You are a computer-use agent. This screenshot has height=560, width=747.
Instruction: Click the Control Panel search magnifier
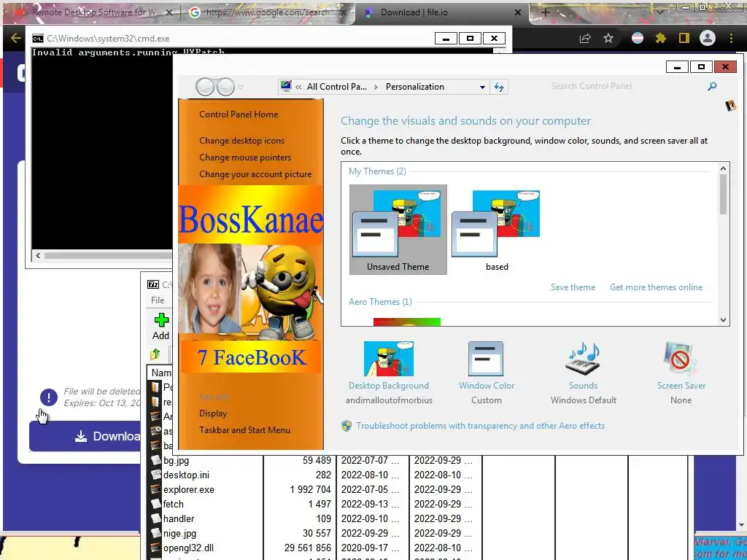tap(712, 86)
